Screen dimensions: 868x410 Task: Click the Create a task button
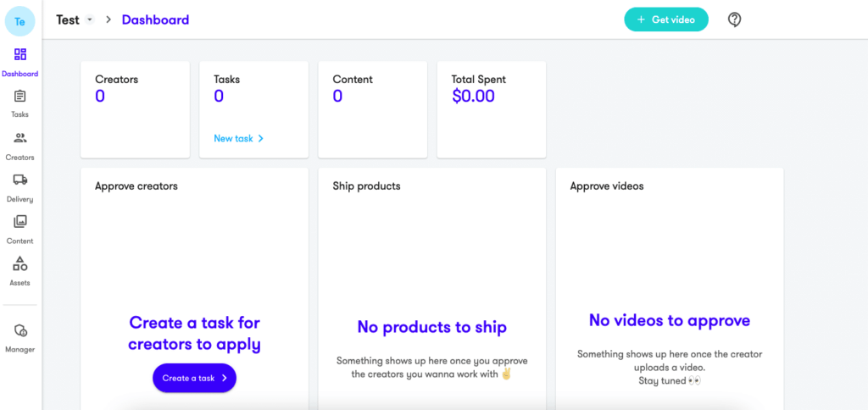click(x=194, y=378)
